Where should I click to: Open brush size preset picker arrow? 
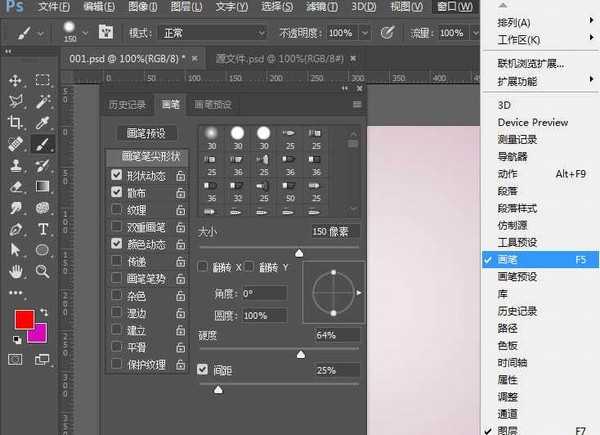coord(85,34)
